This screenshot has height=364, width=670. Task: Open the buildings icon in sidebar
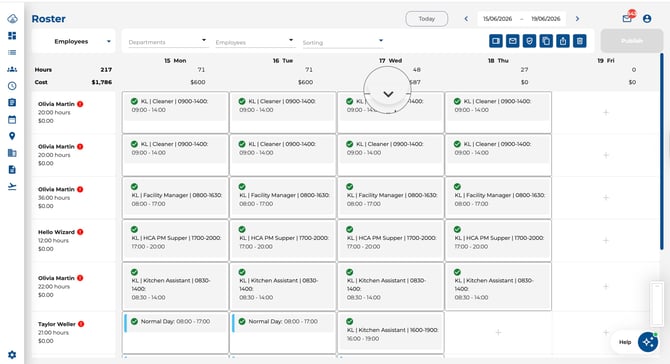(x=12, y=153)
